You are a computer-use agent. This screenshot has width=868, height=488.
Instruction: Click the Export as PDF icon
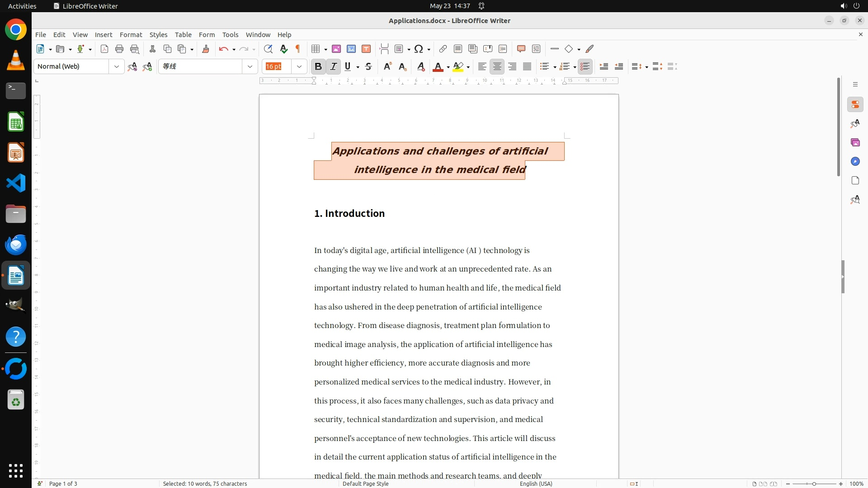tap(104, 49)
